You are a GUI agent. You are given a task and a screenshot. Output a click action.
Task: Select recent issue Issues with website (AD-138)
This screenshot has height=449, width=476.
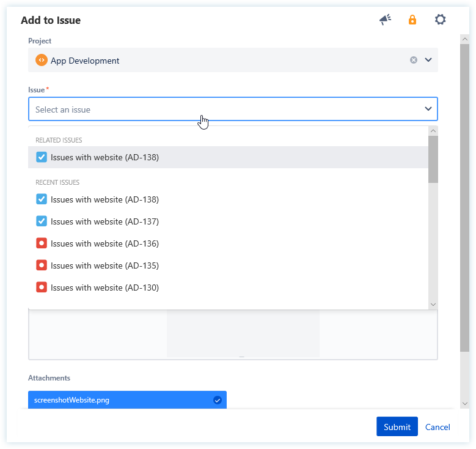coord(104,199)
